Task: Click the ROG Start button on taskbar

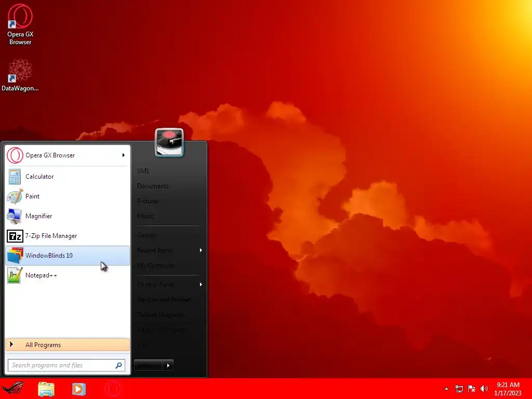Action: [13, 389]
